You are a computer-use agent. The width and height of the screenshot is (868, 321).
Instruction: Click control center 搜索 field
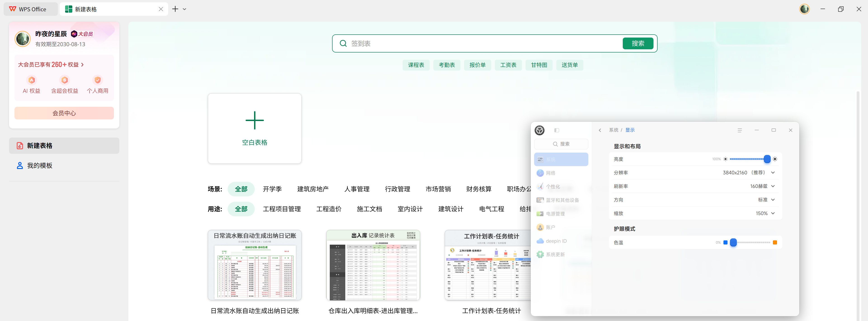tap(561, 144)
